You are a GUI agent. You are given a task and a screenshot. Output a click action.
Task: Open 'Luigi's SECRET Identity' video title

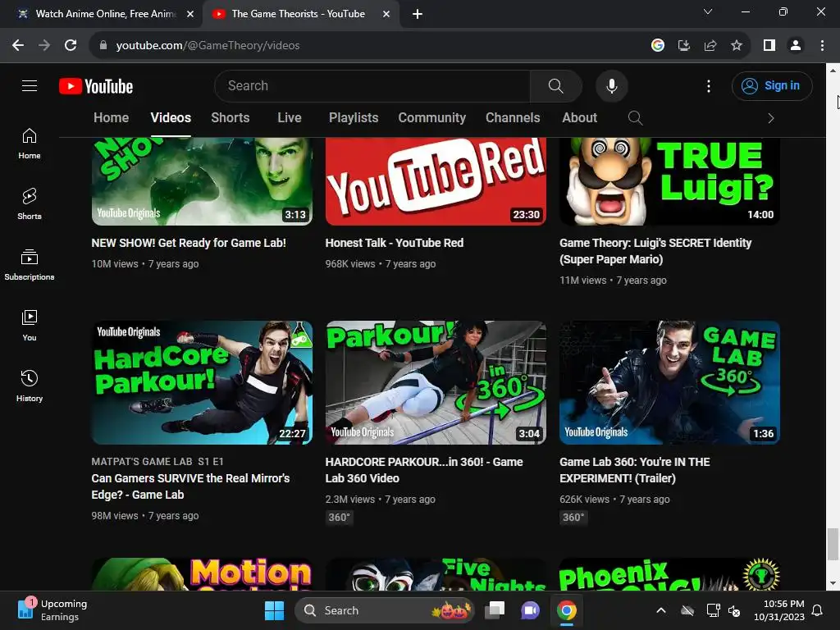point(655,251)
